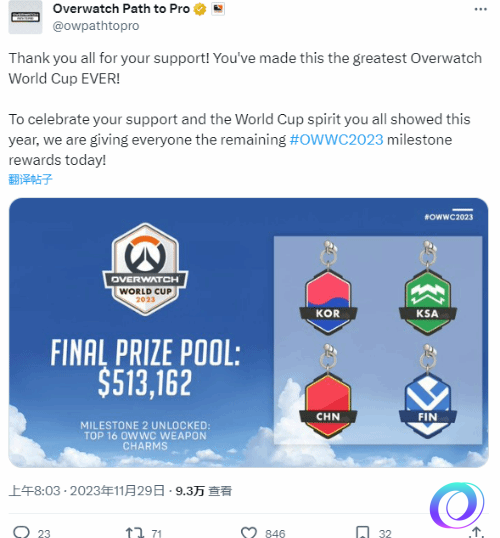Bookmark this post
The image size is (500, 538).
[362, 533]
